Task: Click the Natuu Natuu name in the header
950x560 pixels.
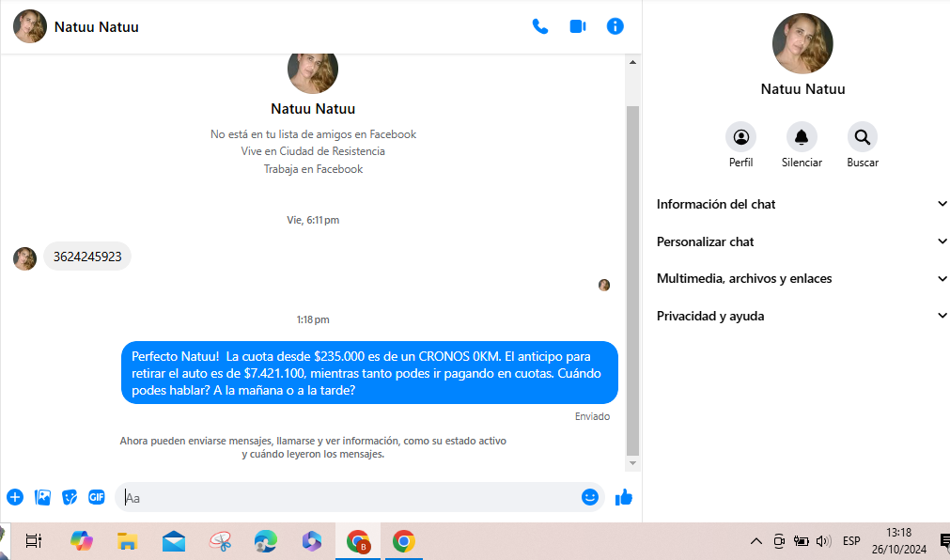Action: point(97,27)
